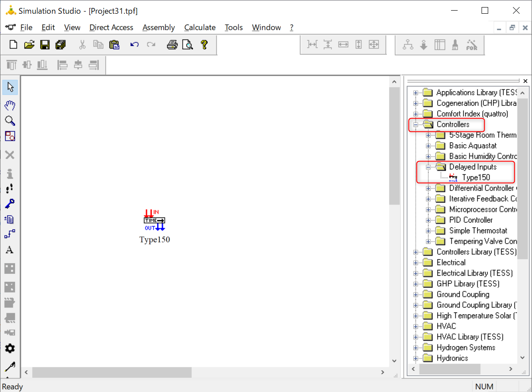Click the application system menu icon left of File
Viewport: 532px width, 392px height.
[10, 27]
